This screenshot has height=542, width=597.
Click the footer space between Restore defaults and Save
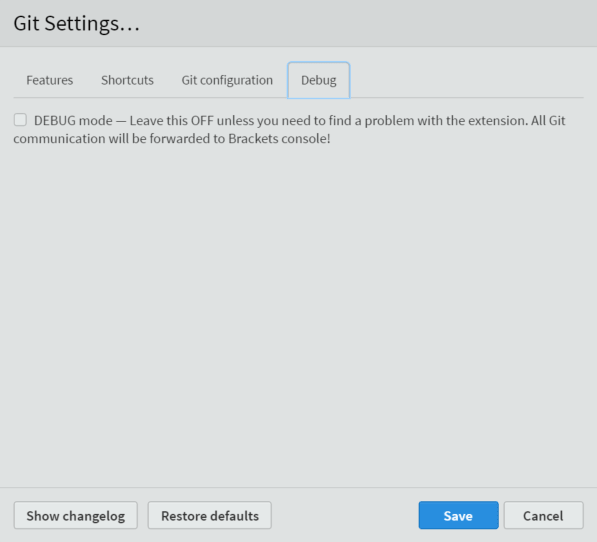345,515
